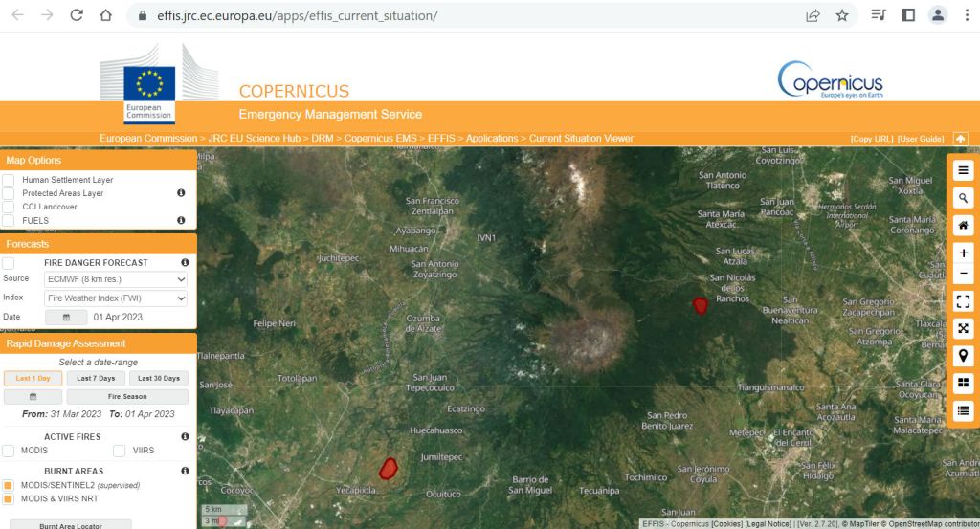This screenshot has height=529, width=980.
Task: Show info for Fire Danger Forecast
Action: click(185, 262)
